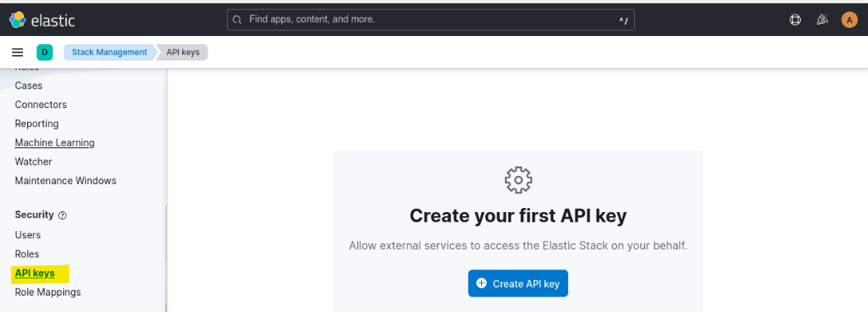
Task: Go to the Users page
Action: click(x=28, y=235)
